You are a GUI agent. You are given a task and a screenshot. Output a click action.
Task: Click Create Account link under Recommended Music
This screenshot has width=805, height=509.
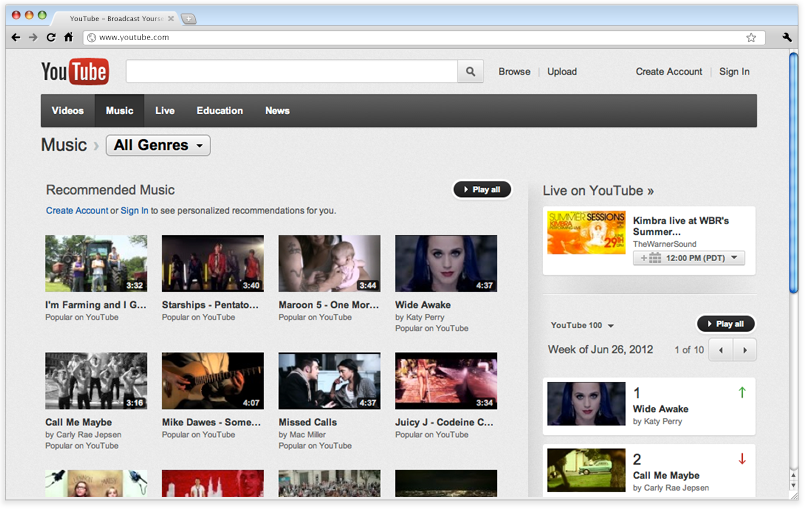pos(77,211)
